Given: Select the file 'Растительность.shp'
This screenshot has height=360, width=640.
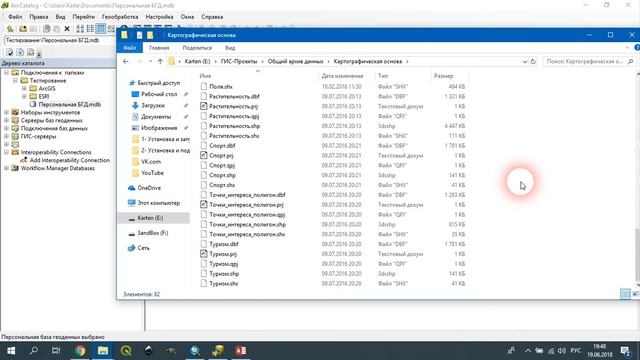Looking at the screenshot, I should 234,126.
